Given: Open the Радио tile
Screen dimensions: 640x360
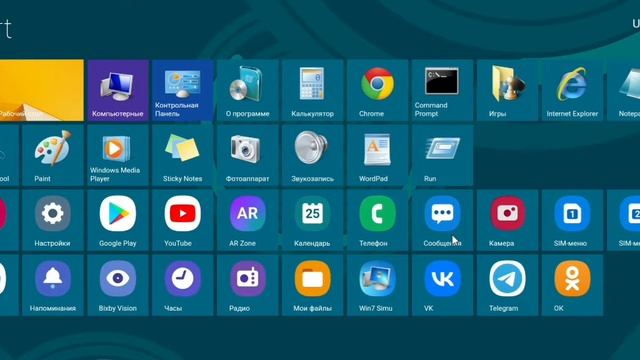Looking at the screenshot, I should [248, 285].
